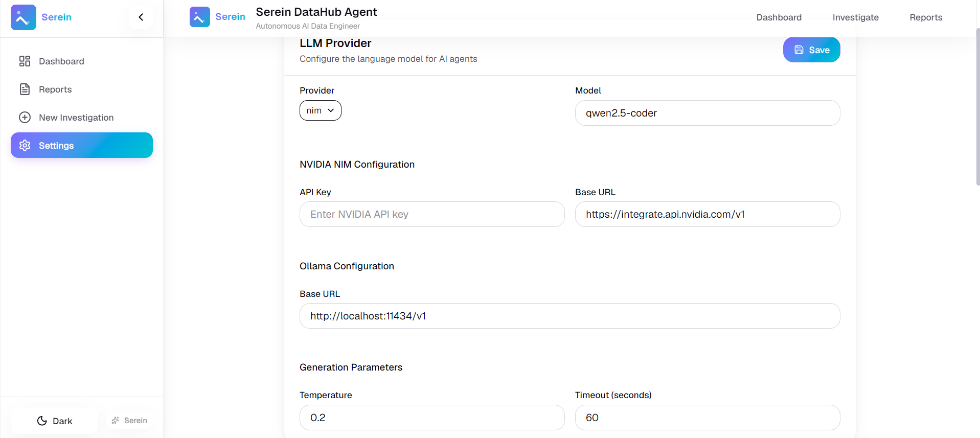This screenshot has height=438, width=980.
Task: Click the API Key label
Action: tap(315, 192)
